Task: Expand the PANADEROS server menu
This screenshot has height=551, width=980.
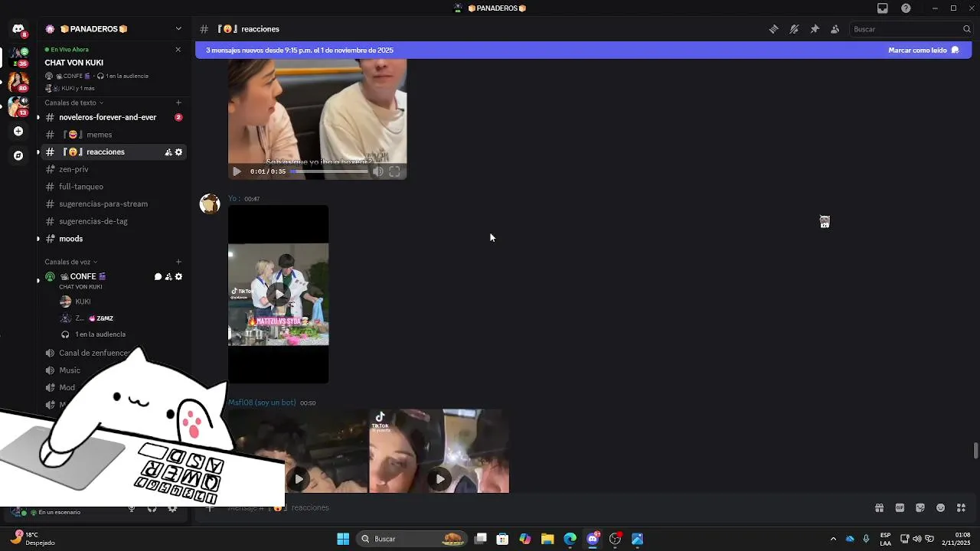Action: [x=178, y=29]
